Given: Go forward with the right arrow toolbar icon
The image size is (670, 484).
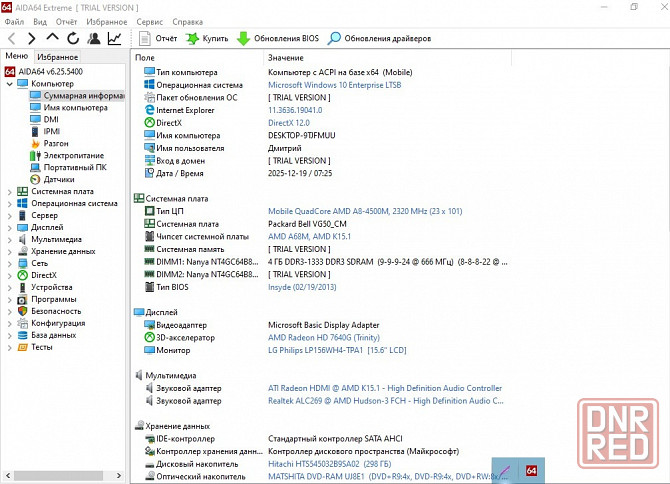Looking at the screenshot, I should 32,38.
